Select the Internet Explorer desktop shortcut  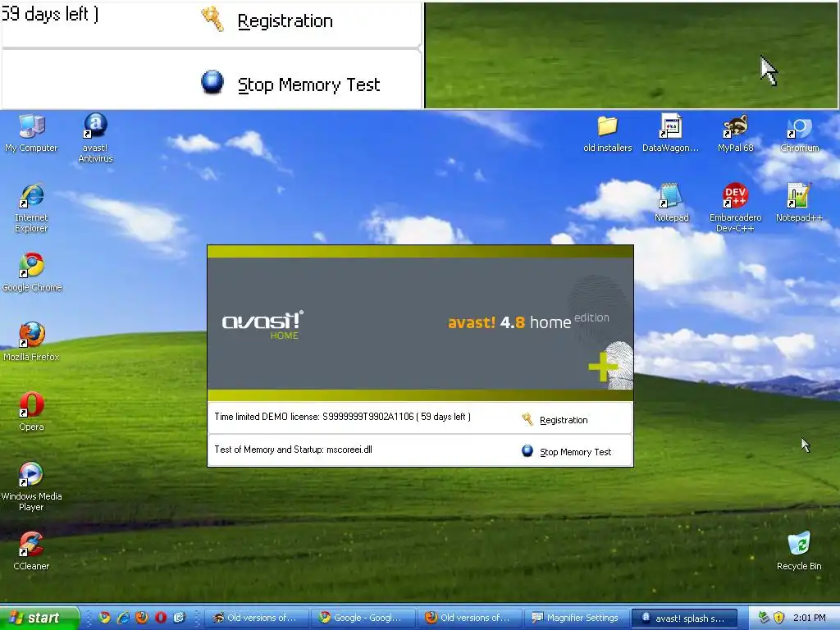click(32, 208)
